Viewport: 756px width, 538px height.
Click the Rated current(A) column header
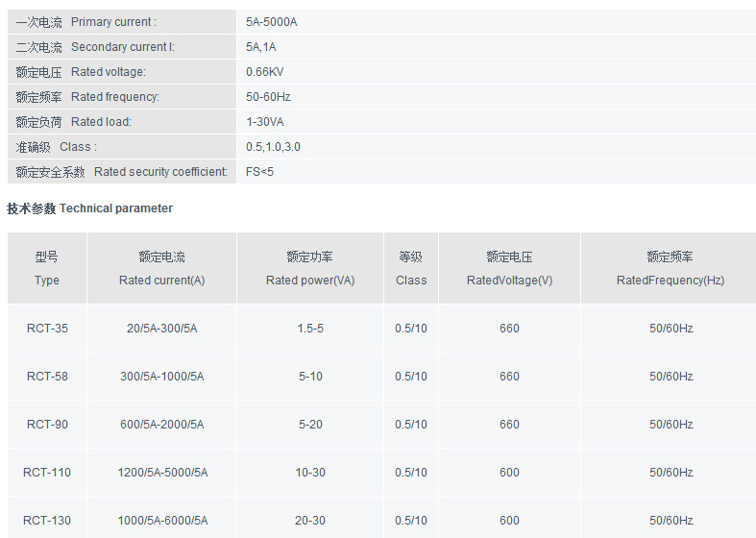click(x=161, y=269)
